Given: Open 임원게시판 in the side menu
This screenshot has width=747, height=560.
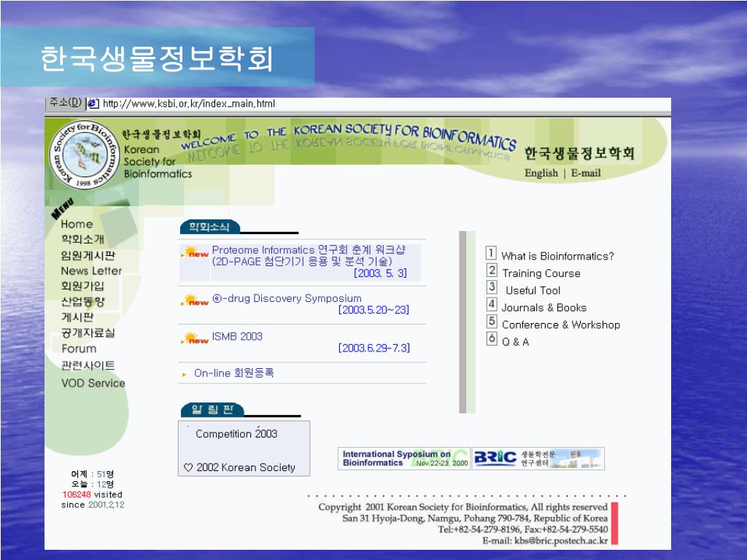Looking at the screenshot, I should click(88, 256).
